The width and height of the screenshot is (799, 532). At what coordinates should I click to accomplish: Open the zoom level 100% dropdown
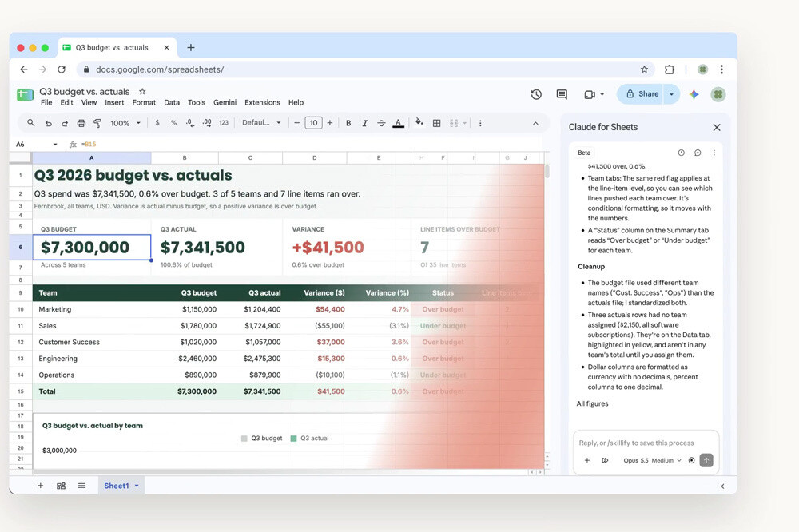pos(125,123)
